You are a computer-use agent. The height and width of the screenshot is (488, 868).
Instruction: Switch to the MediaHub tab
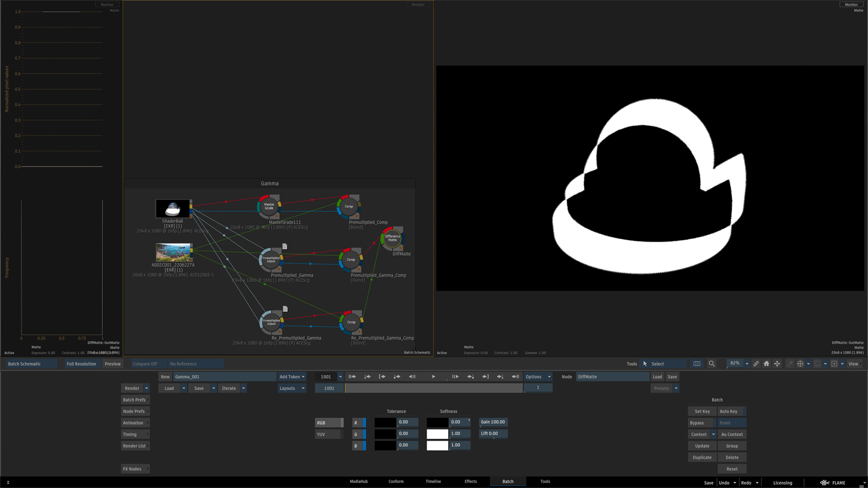(x=359, y=482)
